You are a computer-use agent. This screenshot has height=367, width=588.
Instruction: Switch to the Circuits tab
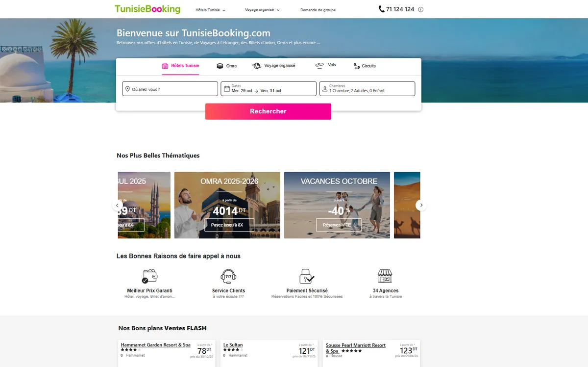coord(365,66)
